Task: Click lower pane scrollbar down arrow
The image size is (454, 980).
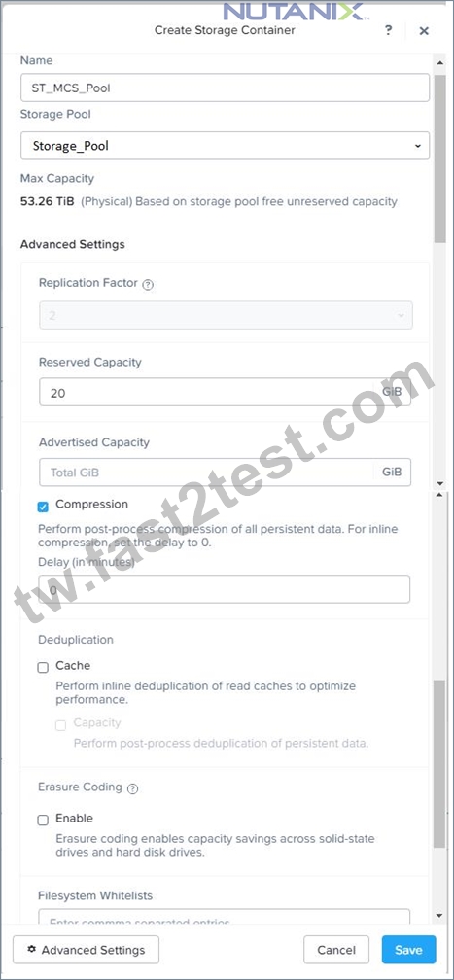Action: point(439,916)
